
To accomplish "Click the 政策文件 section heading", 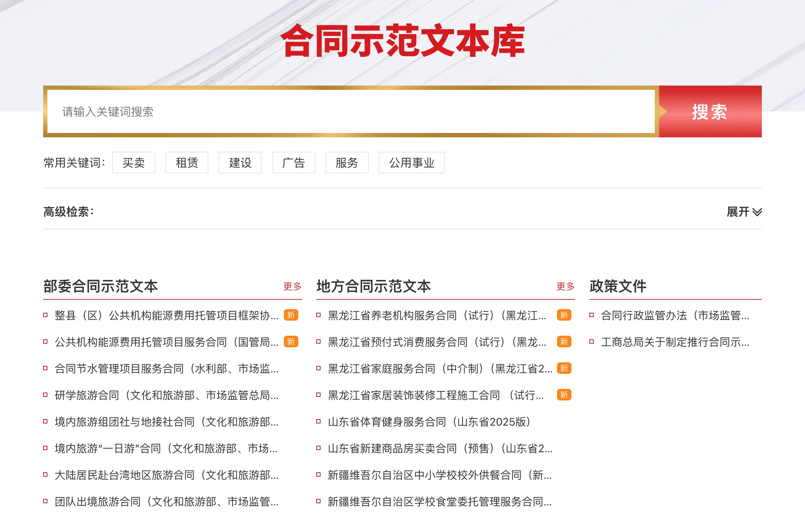I will coord(618,286).
